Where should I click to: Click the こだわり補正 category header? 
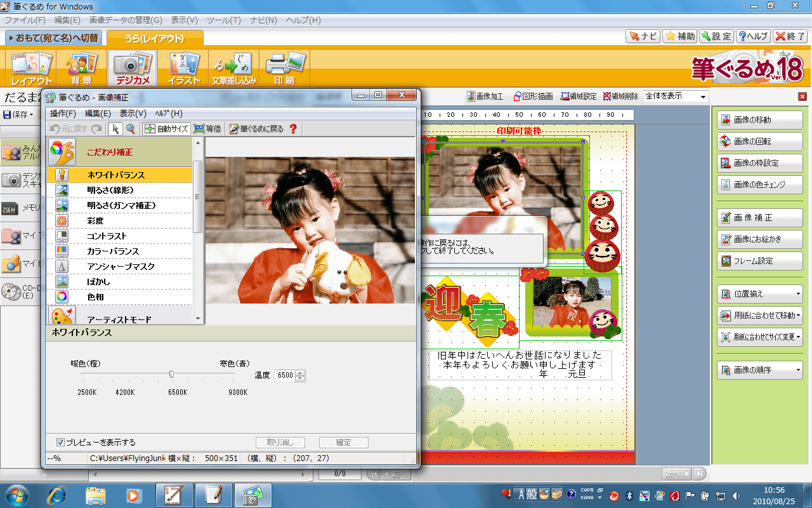click(x=119, y=152)
